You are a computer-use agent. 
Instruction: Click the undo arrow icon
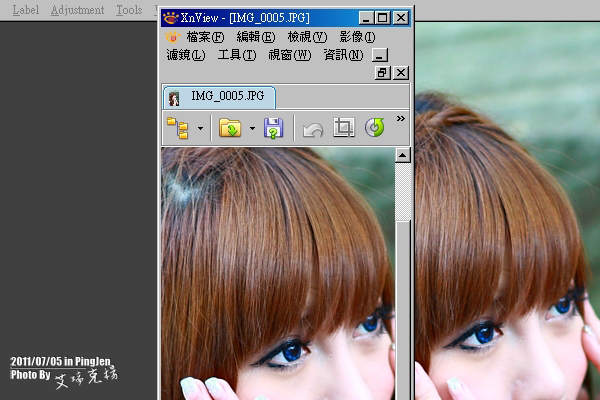pyautogui.click(x=313, y=129)
